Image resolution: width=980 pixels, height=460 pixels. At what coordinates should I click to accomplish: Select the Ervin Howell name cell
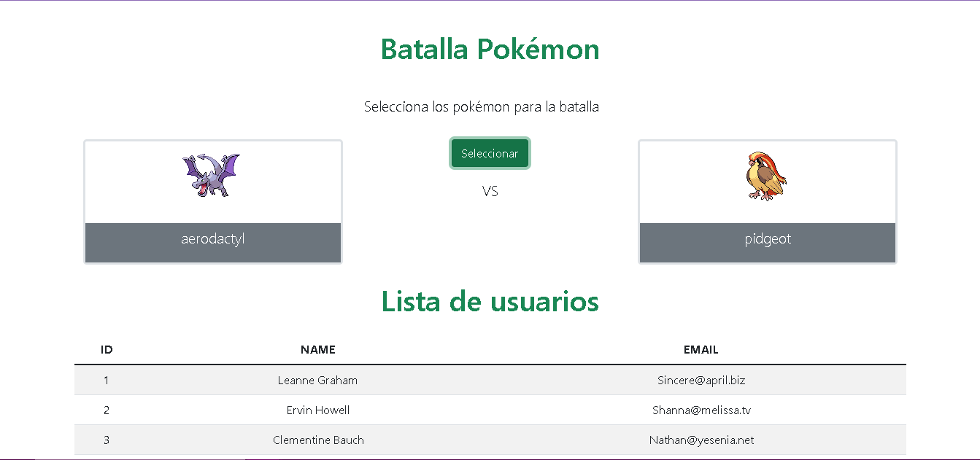click(318, 410)
